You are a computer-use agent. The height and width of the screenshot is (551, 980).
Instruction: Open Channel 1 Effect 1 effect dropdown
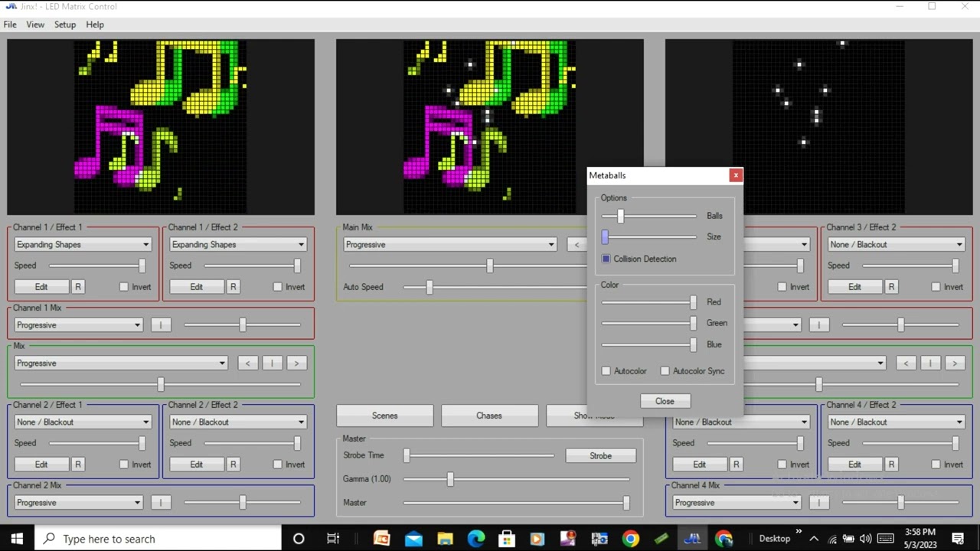[x=83, y=245]
